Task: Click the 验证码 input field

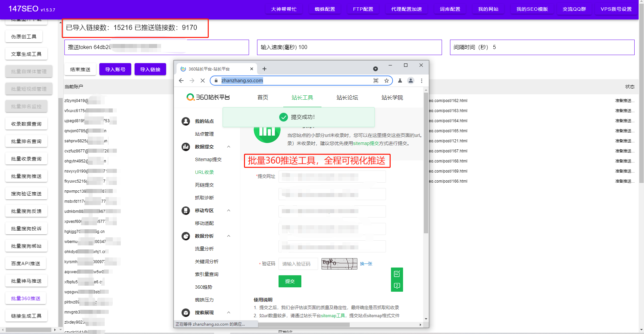Action: [298, 264]
